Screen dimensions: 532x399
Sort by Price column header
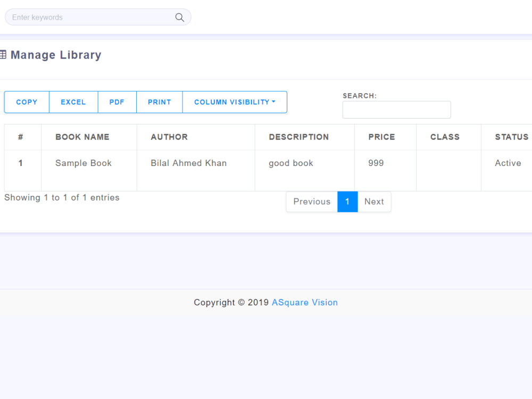point(385,137)
